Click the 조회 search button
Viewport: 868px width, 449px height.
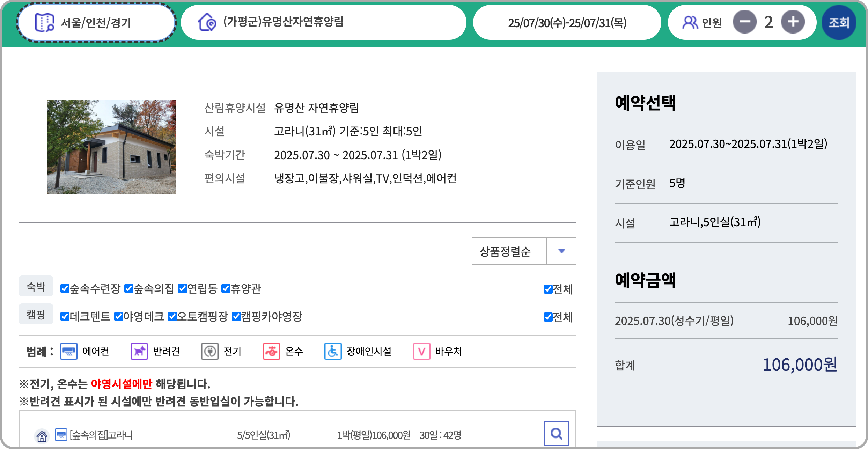pyautogui.click(x=839, y=23)
